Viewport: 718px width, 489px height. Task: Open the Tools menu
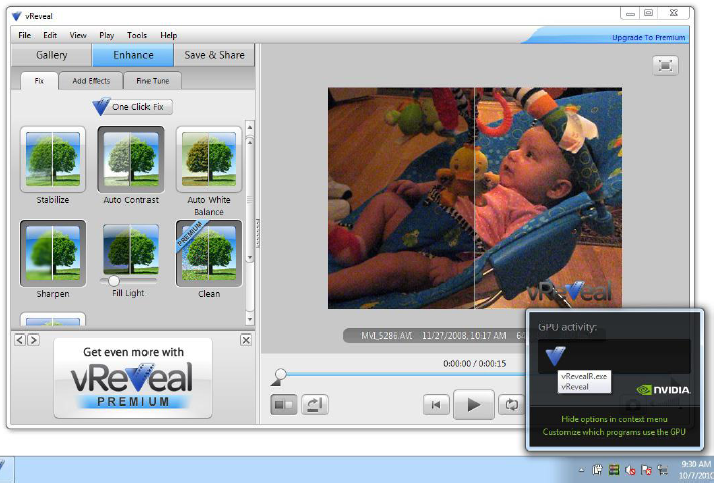136,35
